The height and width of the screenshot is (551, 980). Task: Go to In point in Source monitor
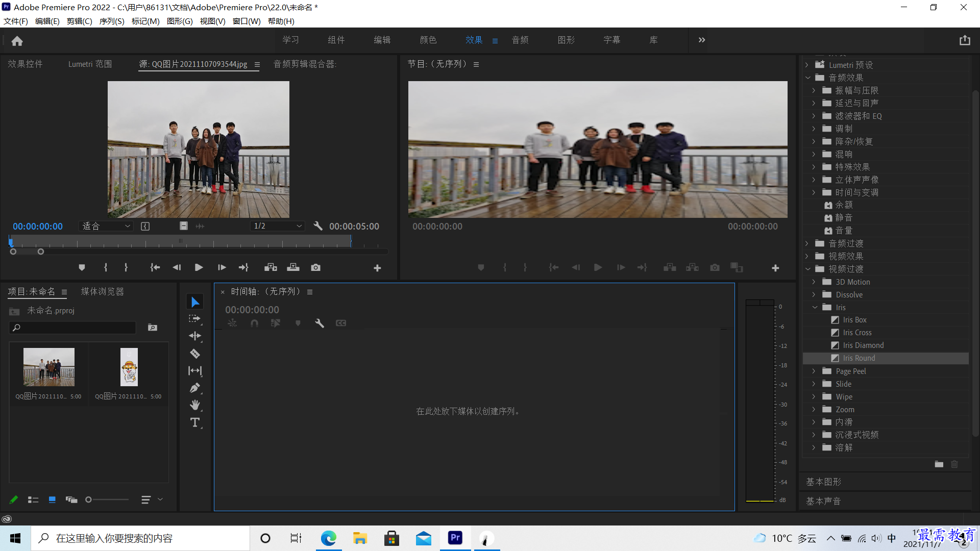click(155, 267)
